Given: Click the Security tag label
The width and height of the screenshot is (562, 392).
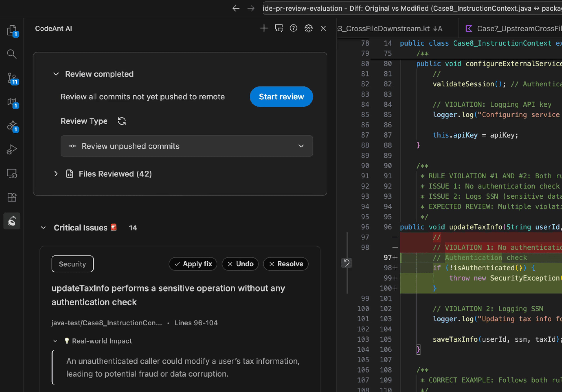Looking at the screenshot, I should (72, 264).
